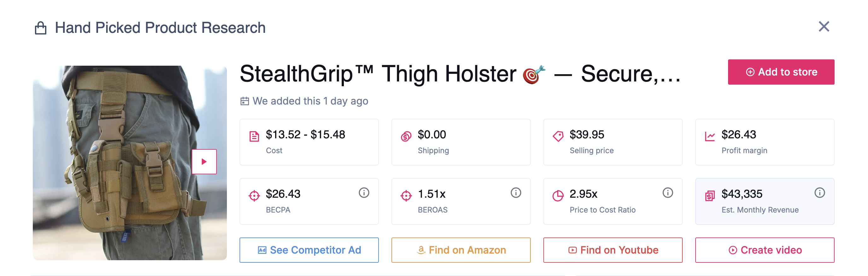Viewport: 868px width, 276px height.
Task: Click the calendar icon near 'We added this'
Action: [x=245, y=100]
